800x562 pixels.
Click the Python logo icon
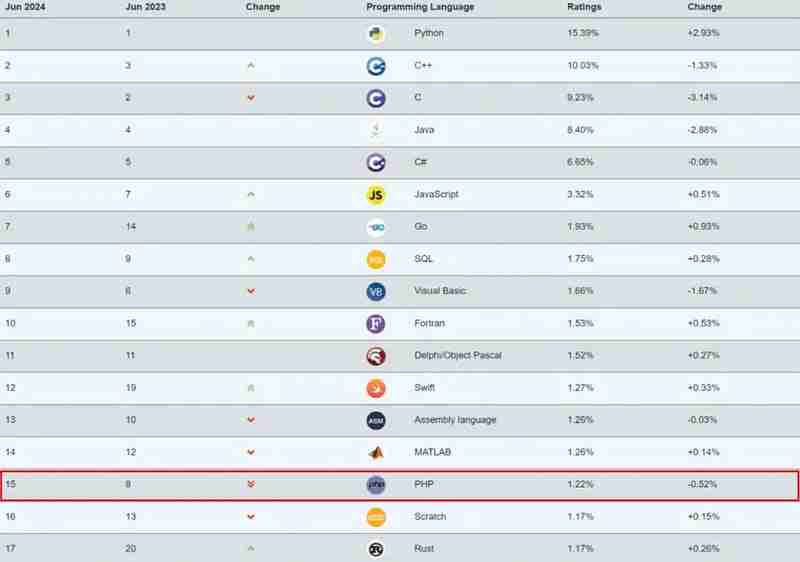(x=376, y=34)
